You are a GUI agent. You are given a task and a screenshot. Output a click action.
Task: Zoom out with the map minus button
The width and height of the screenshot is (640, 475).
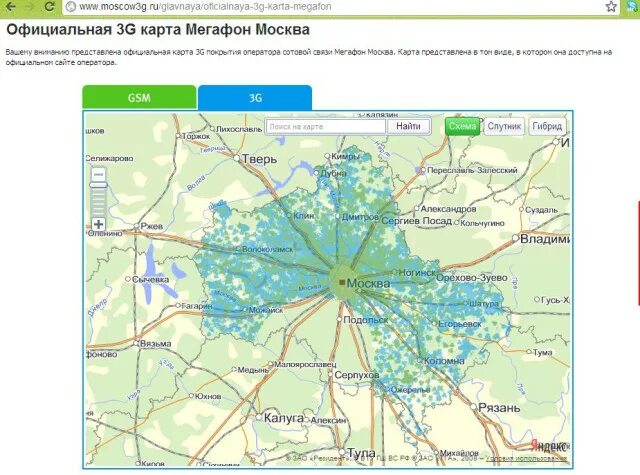tap(98, 175)
